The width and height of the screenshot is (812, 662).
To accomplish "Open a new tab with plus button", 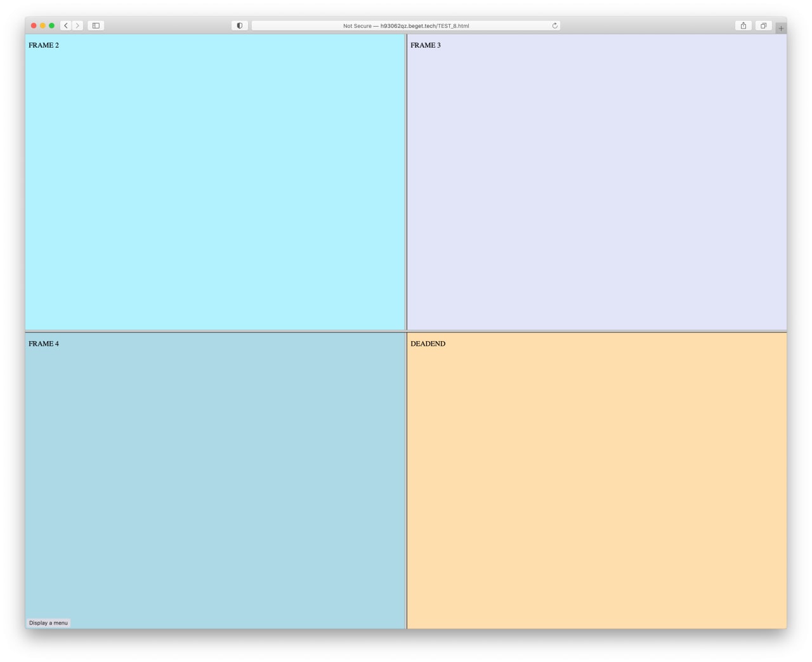I will coord(781,29).
